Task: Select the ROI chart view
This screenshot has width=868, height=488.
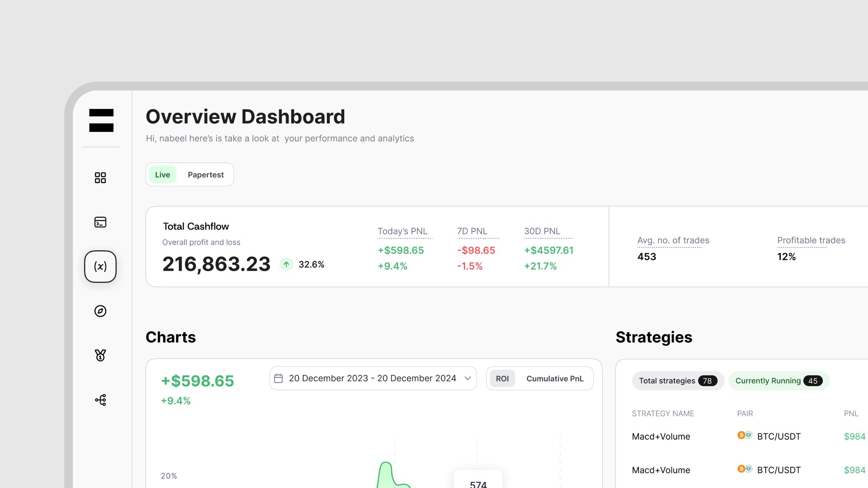Action: tap(502, 379)
